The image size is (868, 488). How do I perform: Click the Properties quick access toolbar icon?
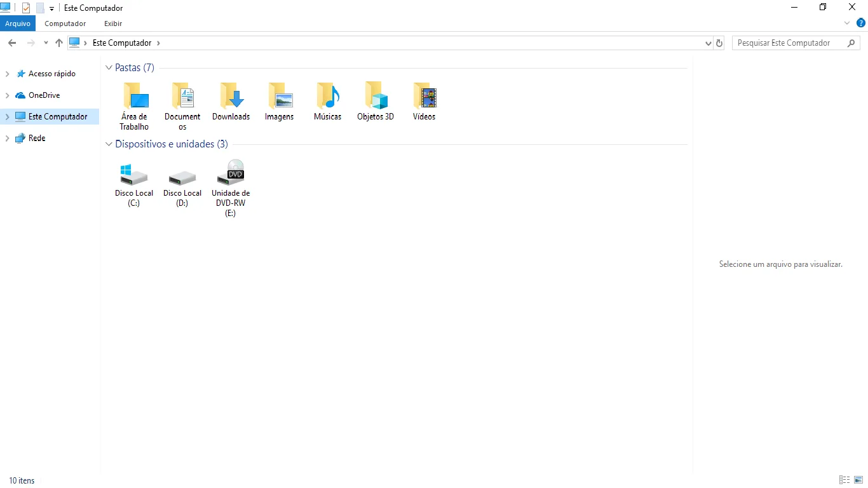26,8
